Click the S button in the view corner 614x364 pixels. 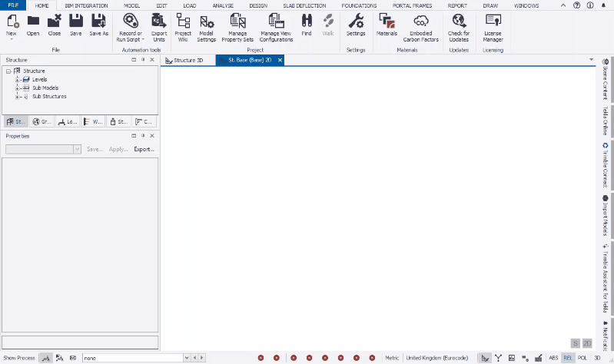click(x=576, y=343)
